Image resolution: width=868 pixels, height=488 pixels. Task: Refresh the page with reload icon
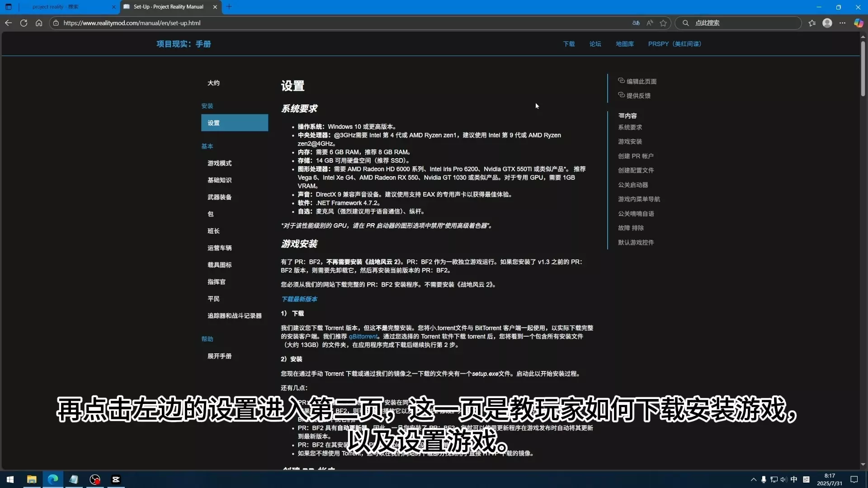pos(24,23)
